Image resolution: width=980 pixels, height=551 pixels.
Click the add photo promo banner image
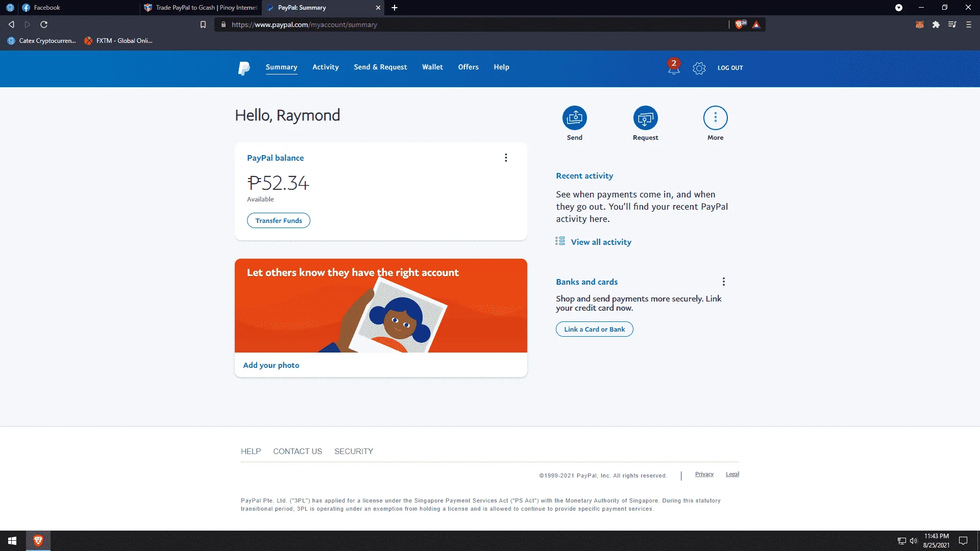pyautogui.click(x=381, y=306)
